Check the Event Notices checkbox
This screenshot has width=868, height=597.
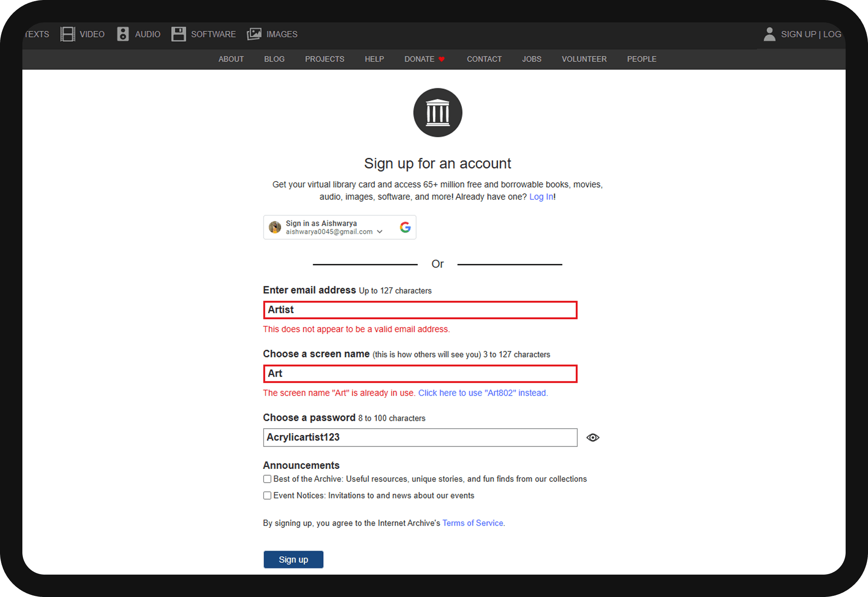coord(267,496)
